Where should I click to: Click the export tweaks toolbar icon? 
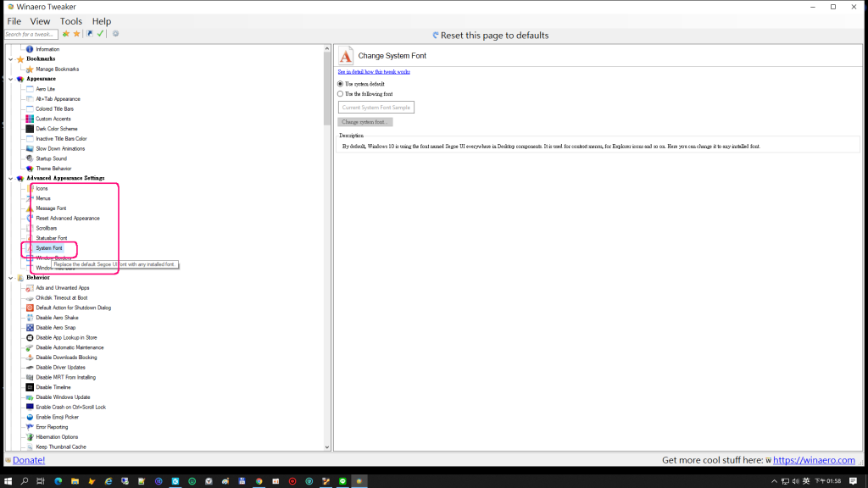click(x=90, y=34)
